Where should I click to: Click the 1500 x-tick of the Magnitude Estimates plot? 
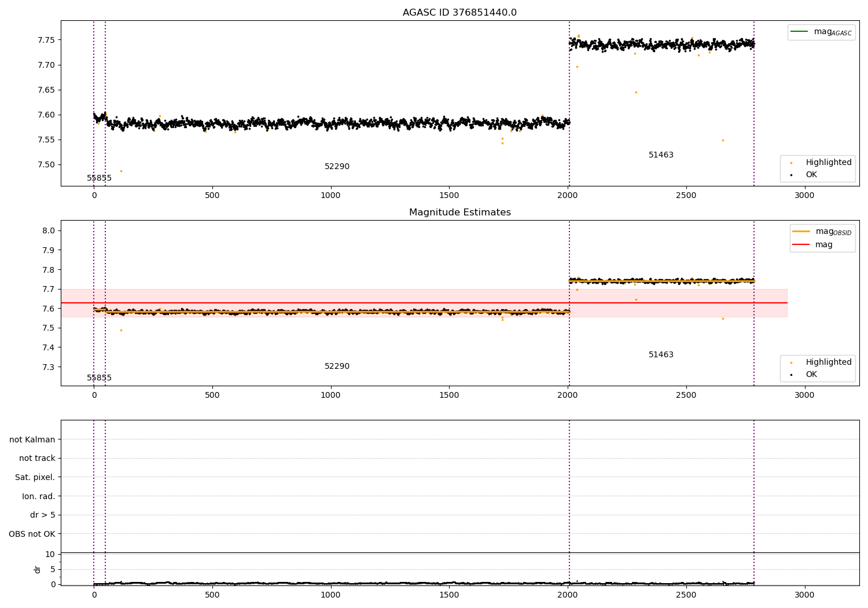click(449, 395)
